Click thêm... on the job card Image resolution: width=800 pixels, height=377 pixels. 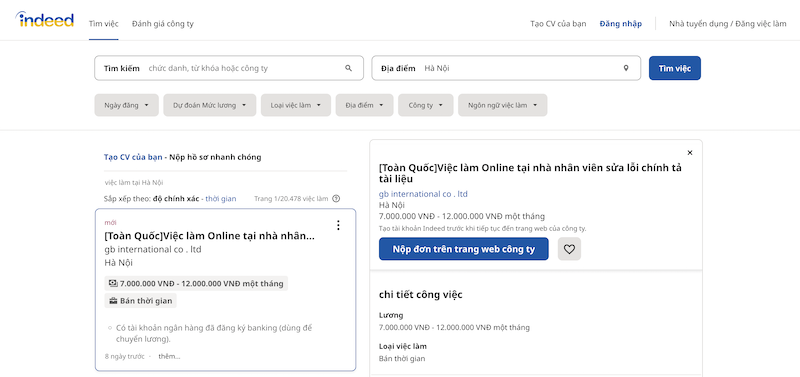point(169,356)
